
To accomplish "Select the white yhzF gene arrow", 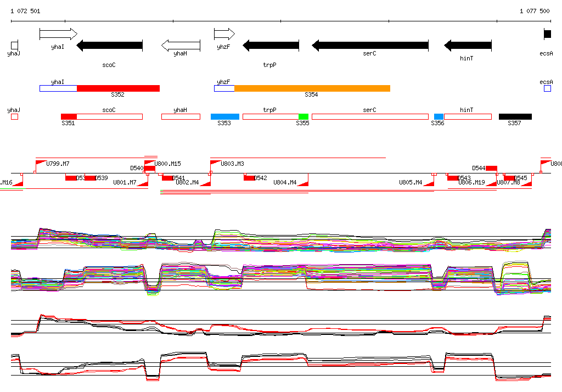I will (x=224, y=34).
